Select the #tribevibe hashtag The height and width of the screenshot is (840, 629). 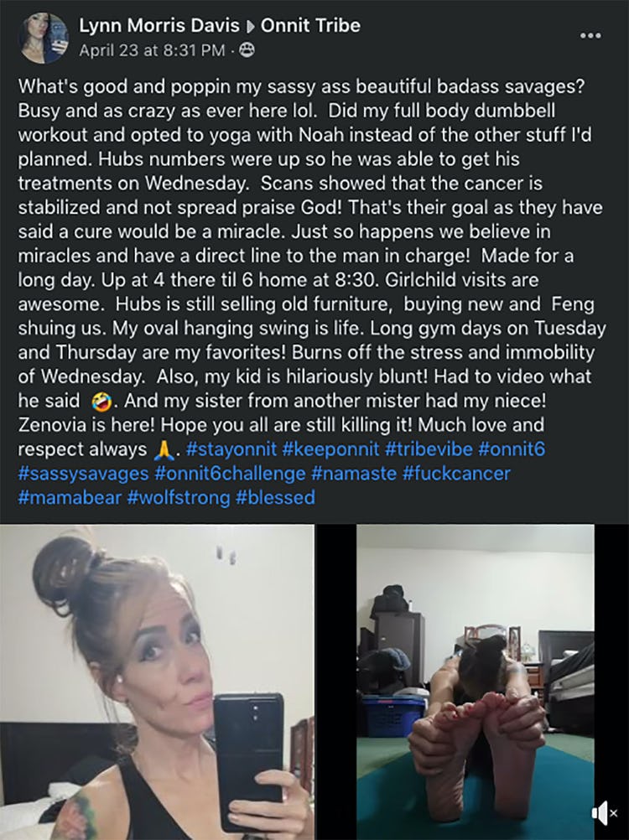click(x=429, y=449)
